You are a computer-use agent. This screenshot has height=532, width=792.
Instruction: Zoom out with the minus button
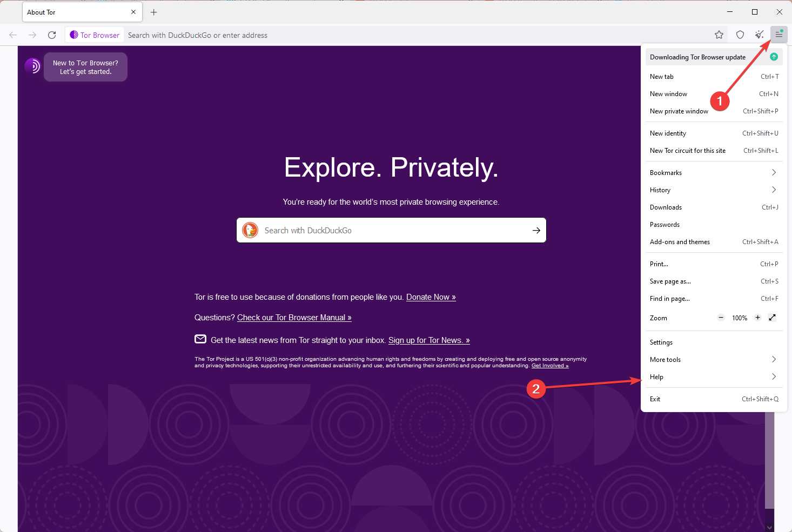pyautogui.click(x=721, y=318)
